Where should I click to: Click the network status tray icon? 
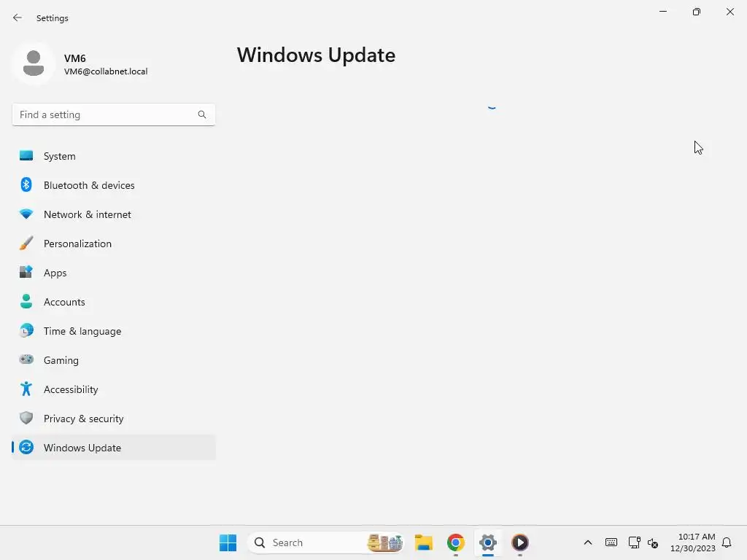click(634, 542)
